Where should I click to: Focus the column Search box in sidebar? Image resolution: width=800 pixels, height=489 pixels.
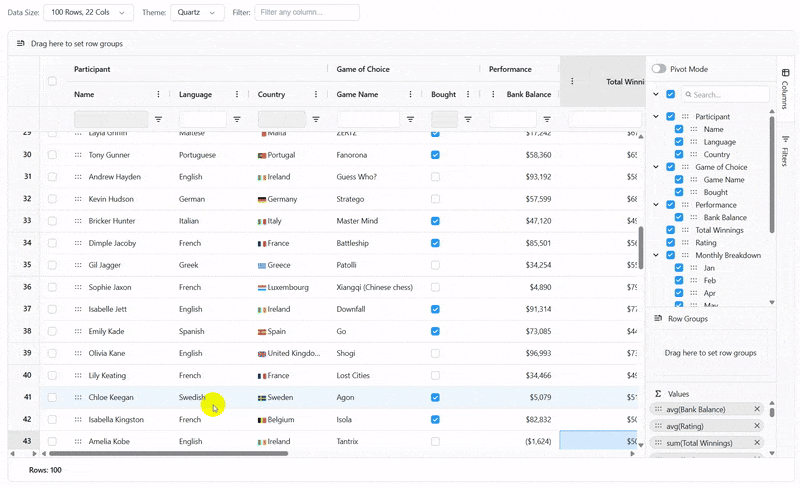pyautogui.click(x=726, y=94)
